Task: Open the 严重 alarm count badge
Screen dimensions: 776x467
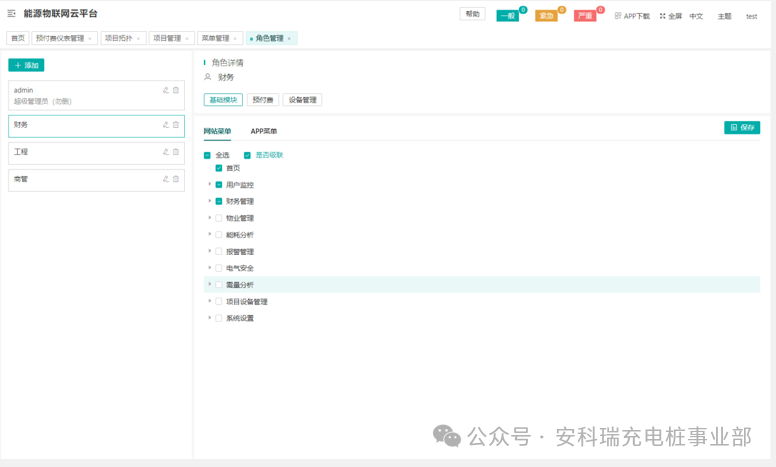Action: point(600,9)
